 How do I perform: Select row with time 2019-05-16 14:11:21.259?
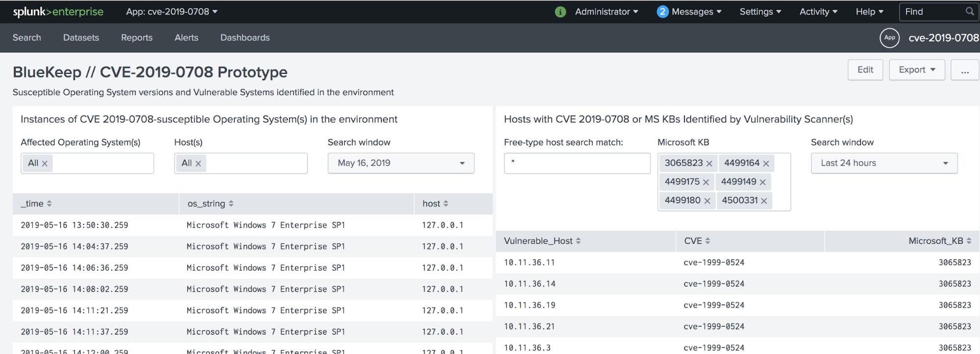tap(252, 310)
